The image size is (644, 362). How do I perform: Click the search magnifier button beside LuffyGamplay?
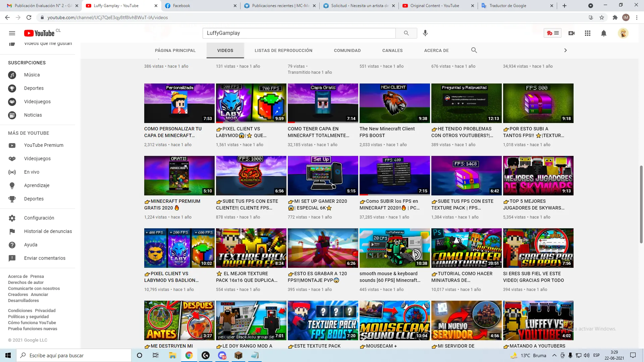tap(406, 33)
